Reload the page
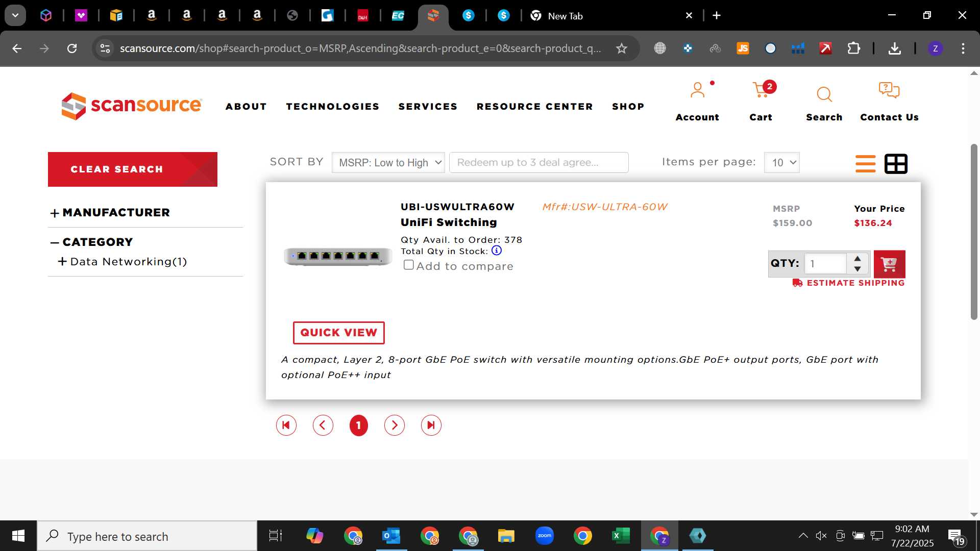 point(72,48)
